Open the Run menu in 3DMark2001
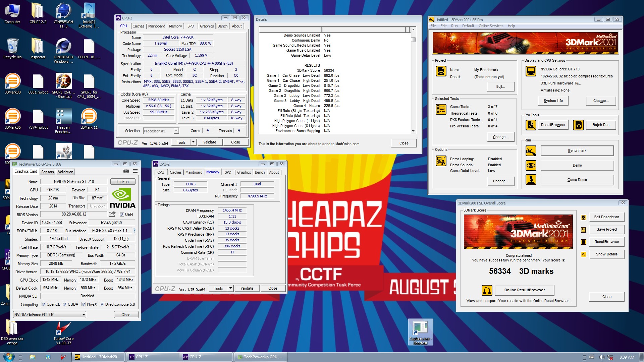644x362 pixels. [454, 26]
